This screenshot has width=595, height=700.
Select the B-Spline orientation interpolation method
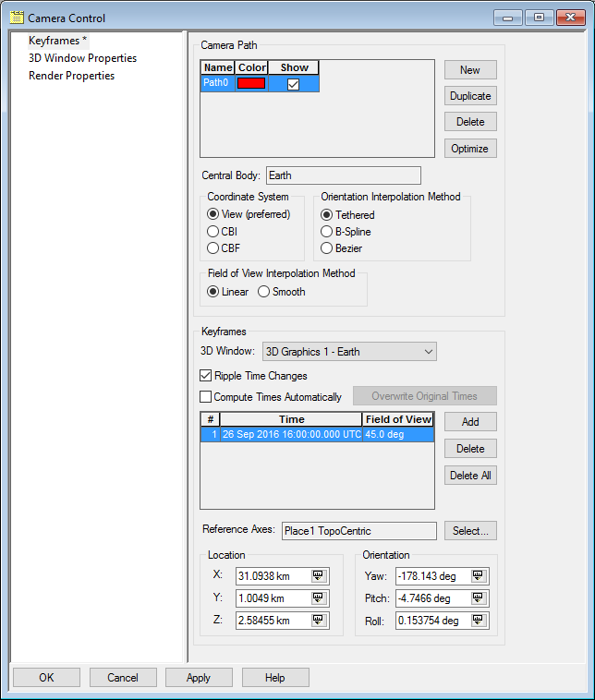click(x=327, y=232)
